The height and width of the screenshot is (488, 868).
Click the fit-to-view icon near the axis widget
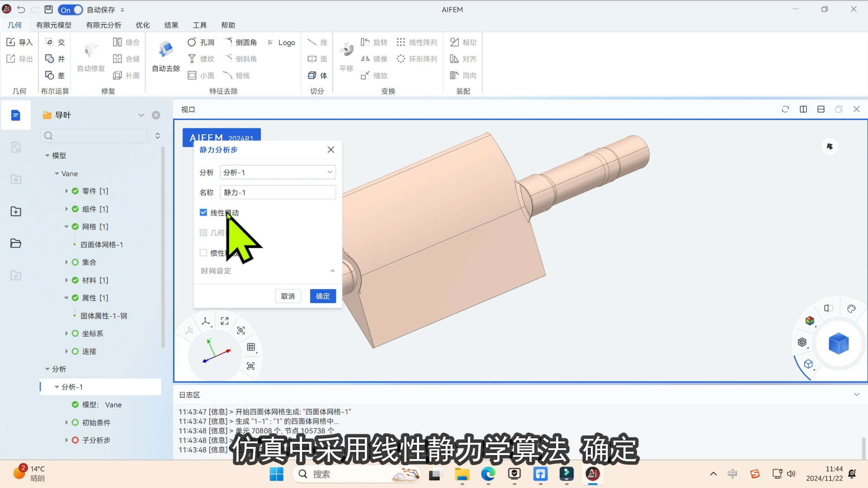(225, 321)
